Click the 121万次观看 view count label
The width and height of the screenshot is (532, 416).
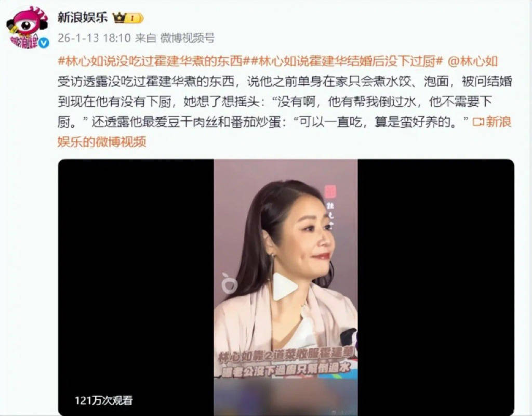pos(103,400)
